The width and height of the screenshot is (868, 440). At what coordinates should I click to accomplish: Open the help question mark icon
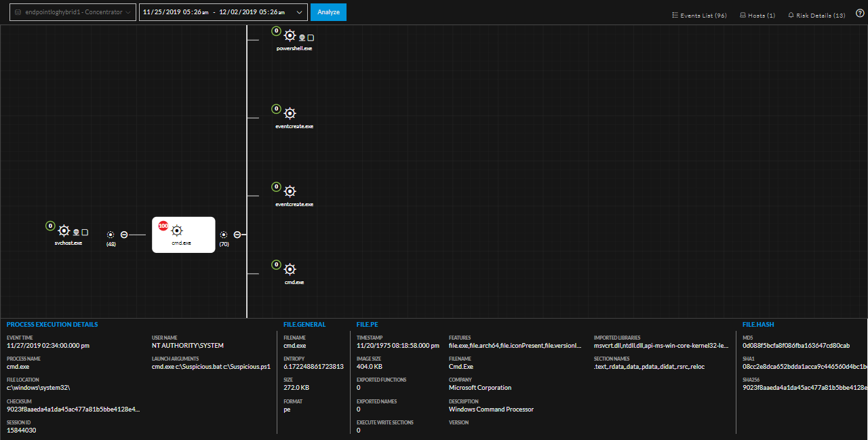click(860, 14)
